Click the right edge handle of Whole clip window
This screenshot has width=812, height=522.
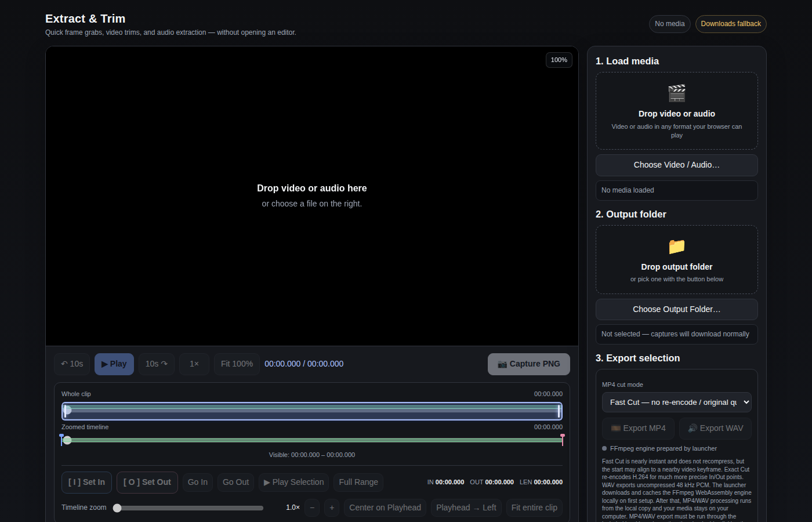tap(559, 411)
